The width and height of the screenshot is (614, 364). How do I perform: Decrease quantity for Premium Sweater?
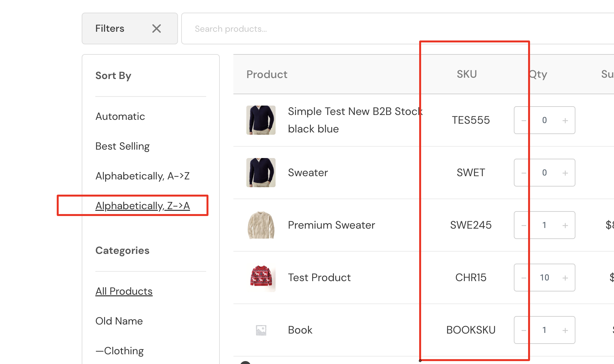524,225
